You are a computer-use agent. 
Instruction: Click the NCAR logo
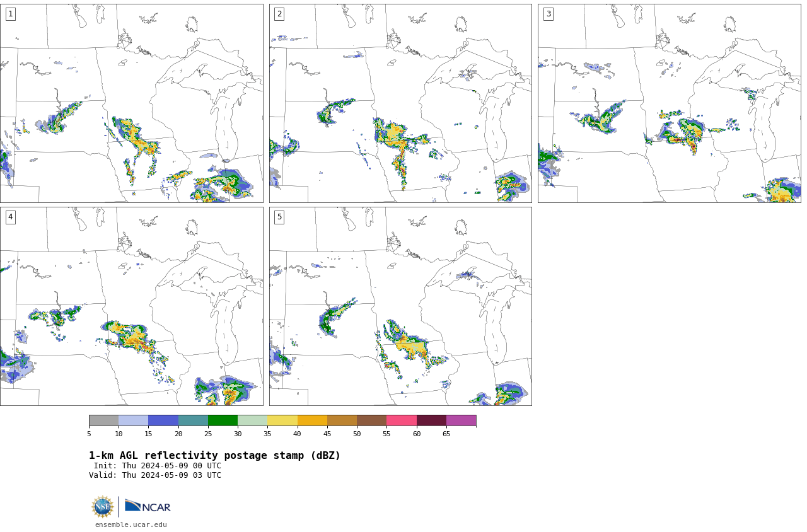coord(148,506)
